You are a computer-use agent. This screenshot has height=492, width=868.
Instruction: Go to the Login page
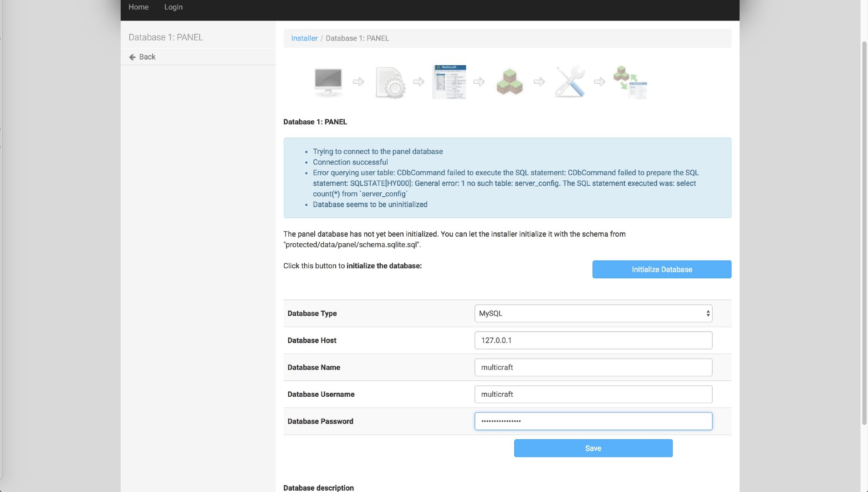(x=173, y=7)
